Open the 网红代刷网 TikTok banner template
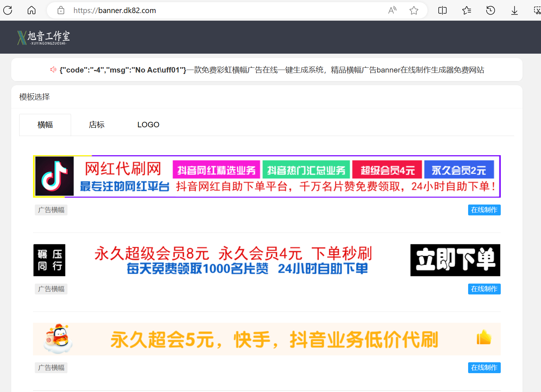This screenshot has height=392, width=541. pos(267,177)
